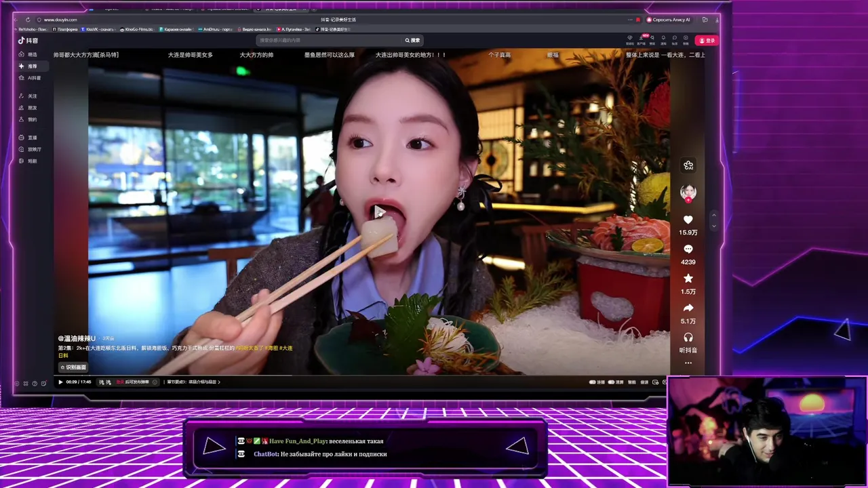The image size is (868, 488).
Task: Open the three-dot more options below 听抖音
Action: click(688, 363)
